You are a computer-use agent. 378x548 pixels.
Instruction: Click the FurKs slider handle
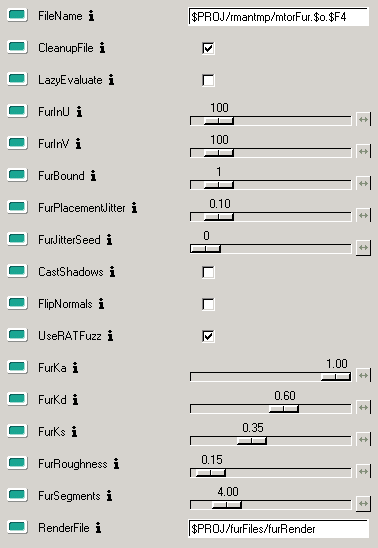[x=252, y=441]
